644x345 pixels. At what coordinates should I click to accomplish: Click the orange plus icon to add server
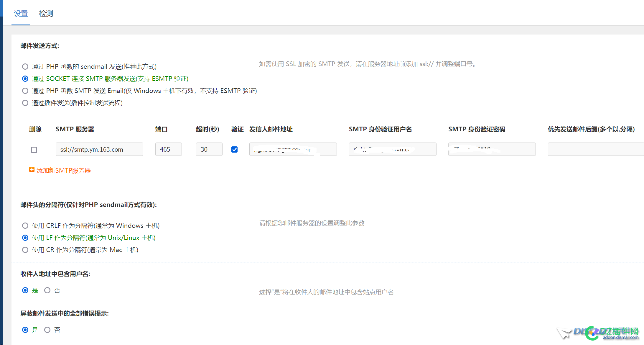(x=32, y=170)
